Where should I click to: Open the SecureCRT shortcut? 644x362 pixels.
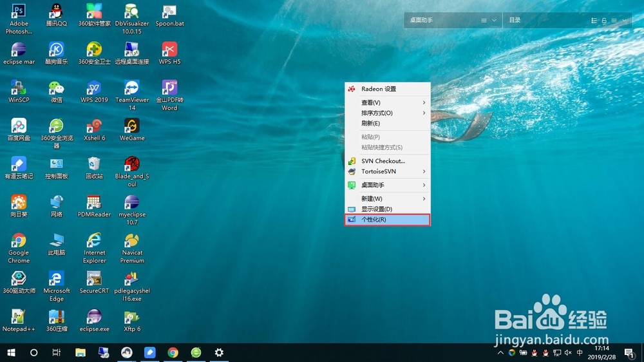click(x=94, y=283)
